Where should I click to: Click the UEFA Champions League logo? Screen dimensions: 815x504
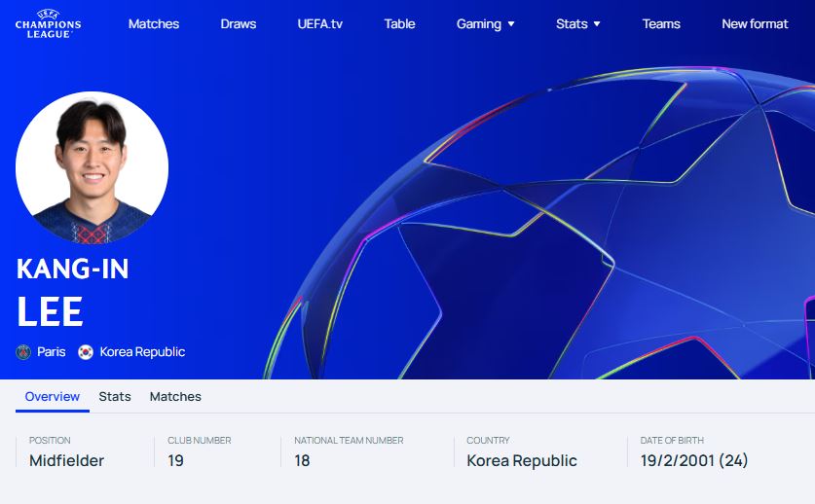pyautogui.click(x=49, y=23)
